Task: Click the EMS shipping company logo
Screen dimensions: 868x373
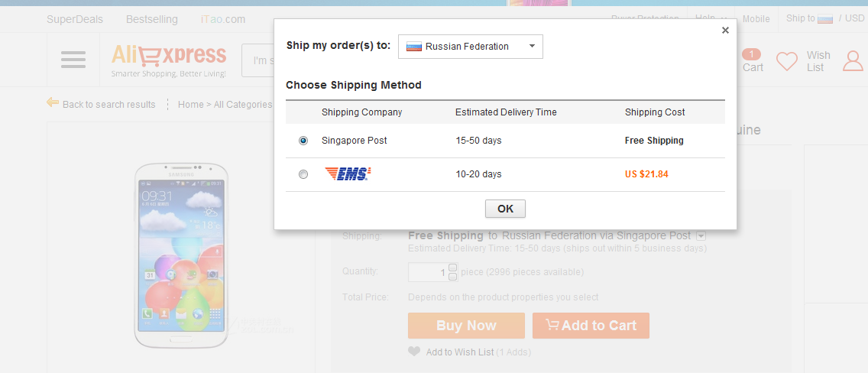Action: coord(348,174)
